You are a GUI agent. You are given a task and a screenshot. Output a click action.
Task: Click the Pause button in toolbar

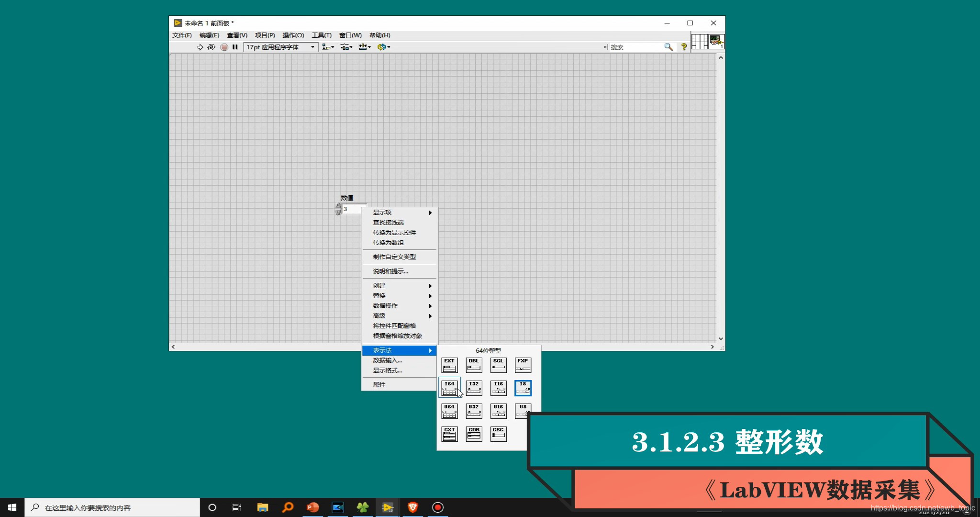(235, 47)
